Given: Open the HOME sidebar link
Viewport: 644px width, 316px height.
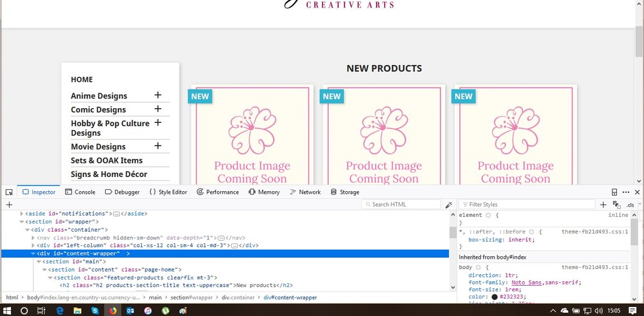Looking at the screenshot, I should pos(82,80).
